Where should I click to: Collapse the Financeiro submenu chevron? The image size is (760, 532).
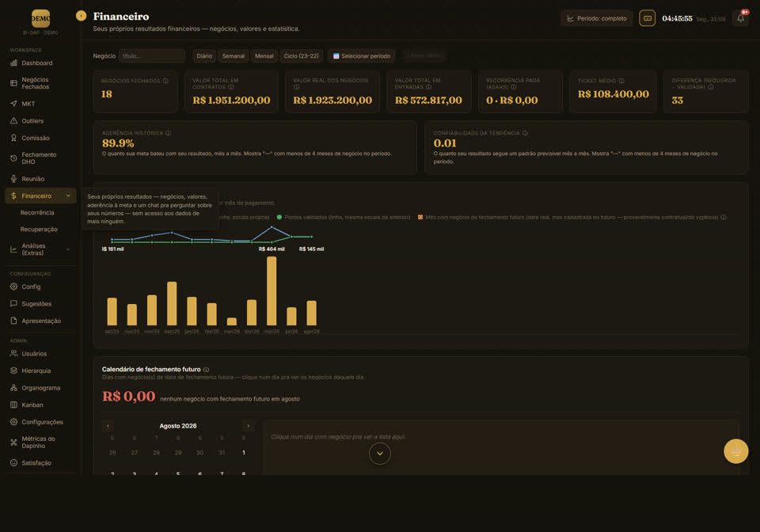tap(68, 196)
